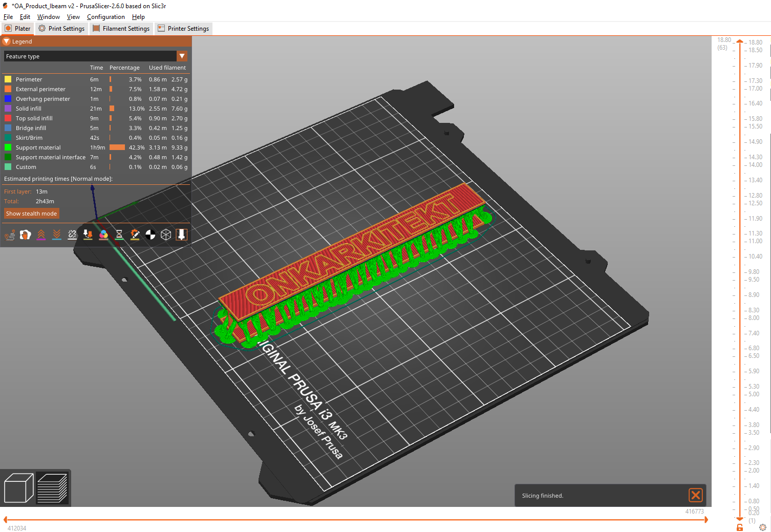Collapse the Legend panel

(x=7, y=41)
